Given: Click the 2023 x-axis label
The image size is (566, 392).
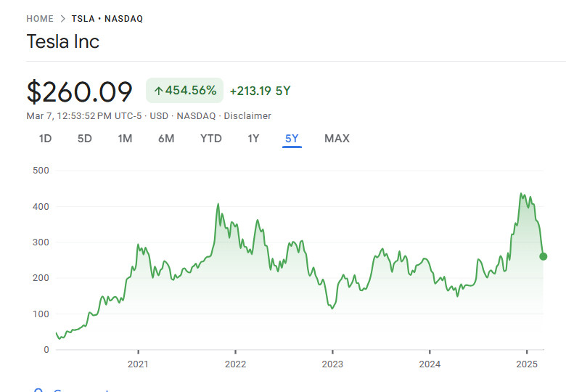Looking at the screenshot, I should pos(332,364).
